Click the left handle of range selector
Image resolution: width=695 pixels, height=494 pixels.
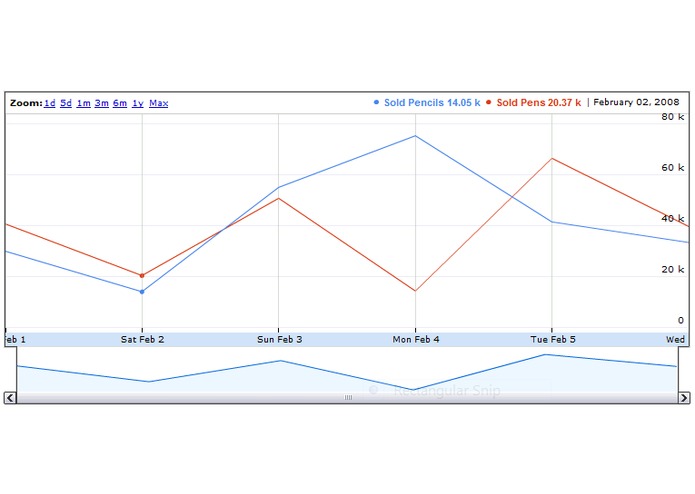[x=17, y=370]
